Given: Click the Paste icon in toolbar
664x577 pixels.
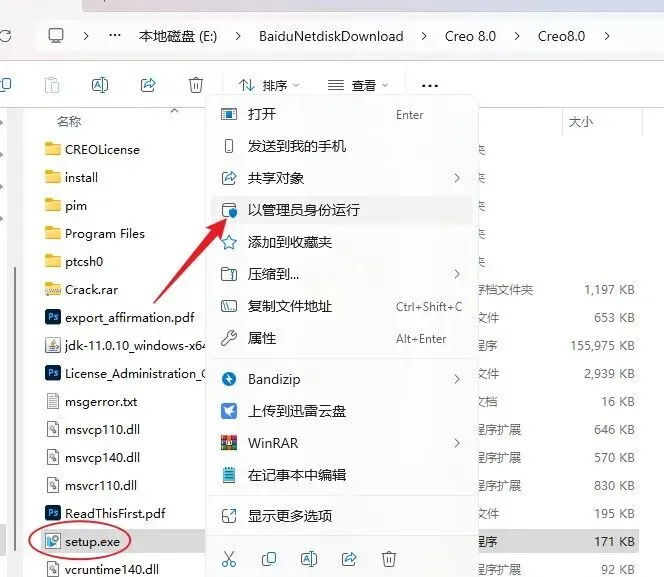Looking at the screenshot, I should pyautogui.click(x=52, y=85).
